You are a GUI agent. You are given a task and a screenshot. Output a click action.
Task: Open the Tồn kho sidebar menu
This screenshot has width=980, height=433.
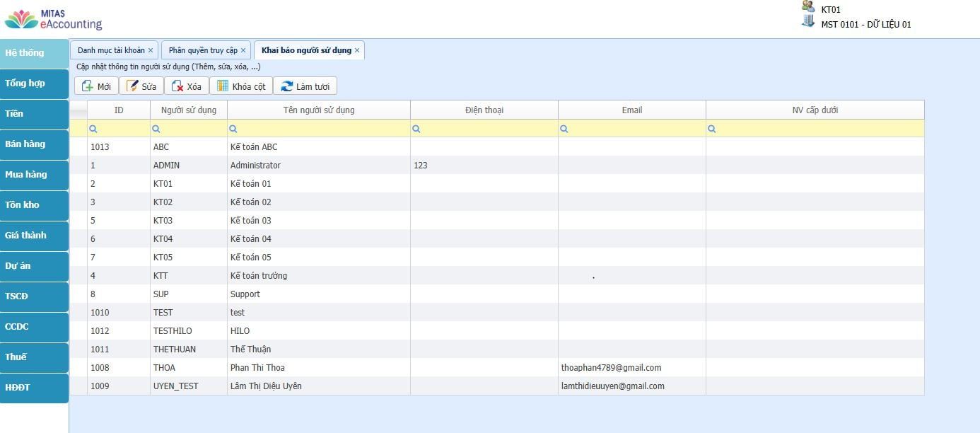[x=34, y=205]
